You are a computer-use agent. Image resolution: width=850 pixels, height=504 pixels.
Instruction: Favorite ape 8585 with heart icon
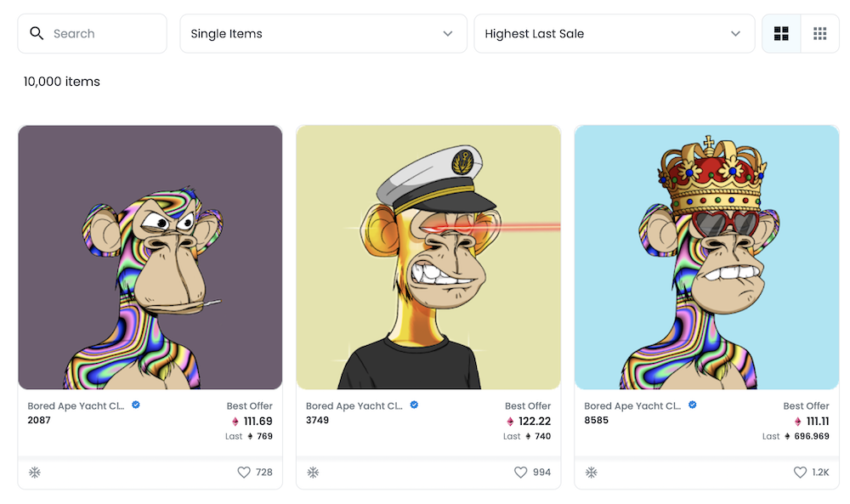[x=800, y=473]
